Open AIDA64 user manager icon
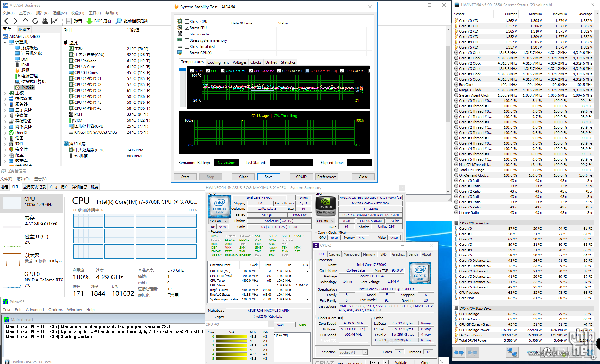This screenshot has width=600, height=364. (45, 21)
